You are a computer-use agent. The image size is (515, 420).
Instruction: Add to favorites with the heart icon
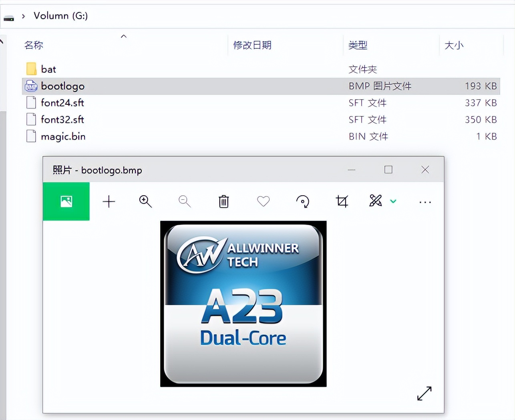click(263, 201)
